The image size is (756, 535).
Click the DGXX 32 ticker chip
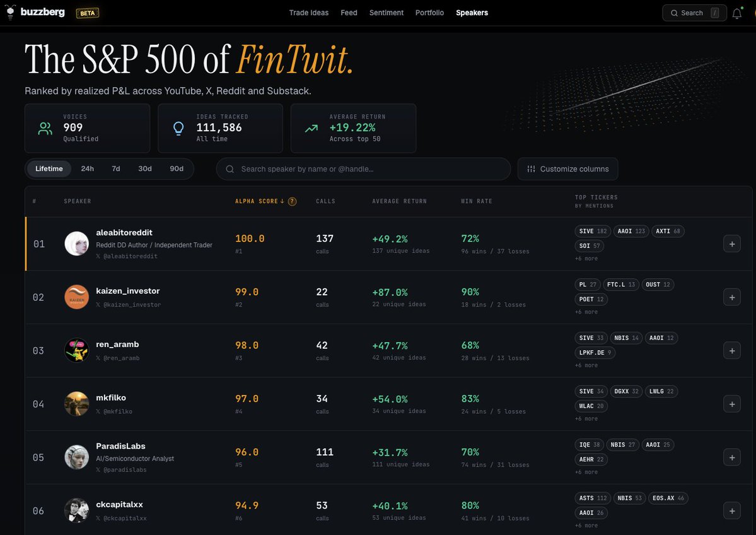(626, 391)
